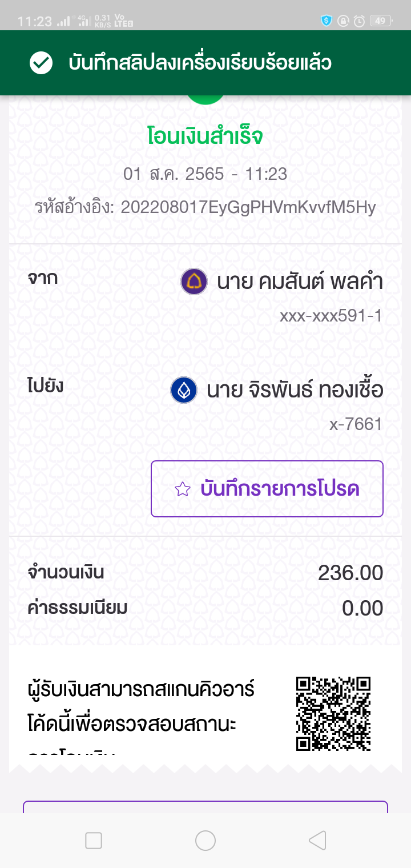Open recent apps with square button
Viewport: 411px width, 868px height.
93,840
